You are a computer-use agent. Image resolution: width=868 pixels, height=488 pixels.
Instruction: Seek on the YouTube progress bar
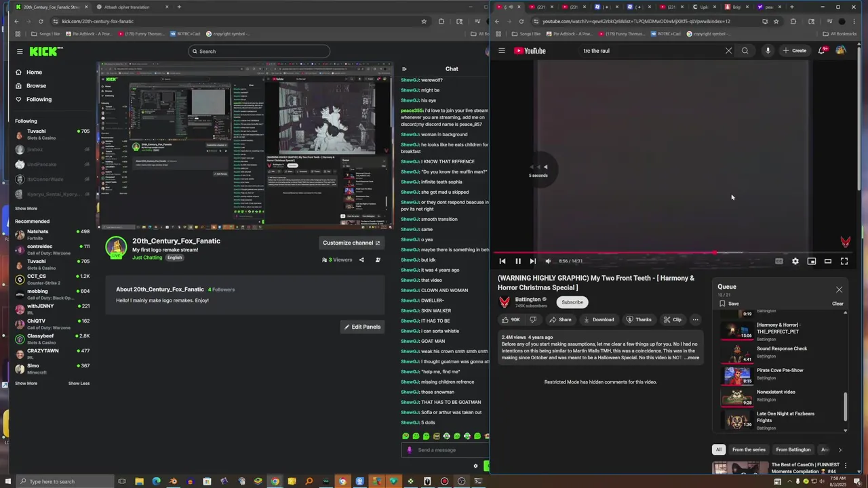point(673,253)
